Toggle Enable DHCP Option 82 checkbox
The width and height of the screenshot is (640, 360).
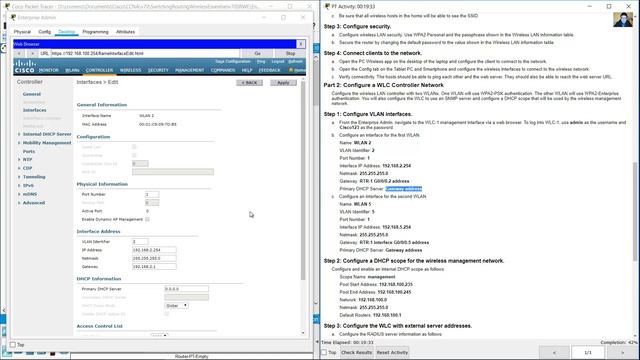point(167,314)
